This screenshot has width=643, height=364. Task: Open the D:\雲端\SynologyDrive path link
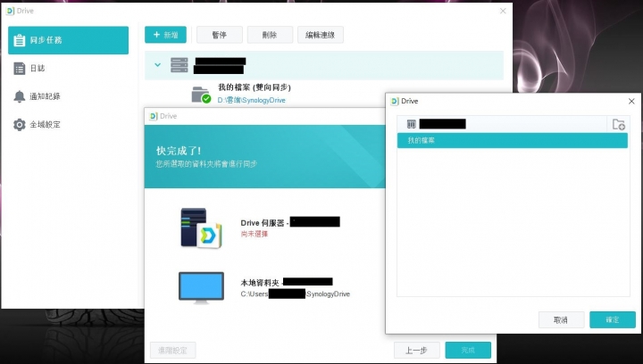(x=251, y=100)
